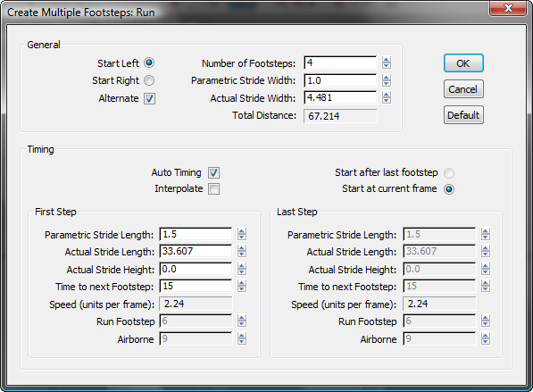Confirm the dialog with OK
533x392 pixels.
point(463,63)
